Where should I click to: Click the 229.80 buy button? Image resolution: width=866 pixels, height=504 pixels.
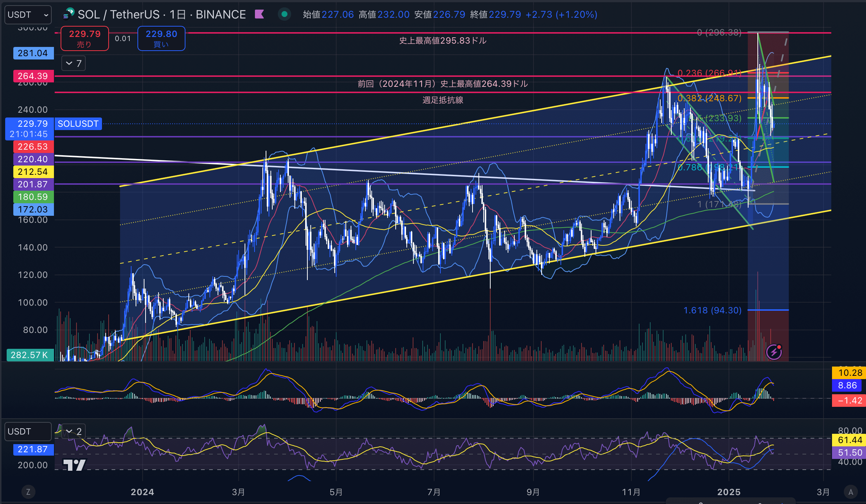click(x=161, y=38)
